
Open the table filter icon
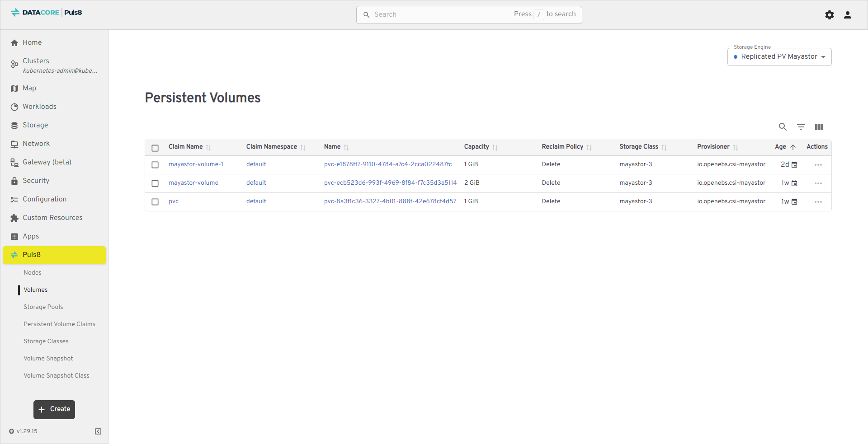[x=801, y=127]
